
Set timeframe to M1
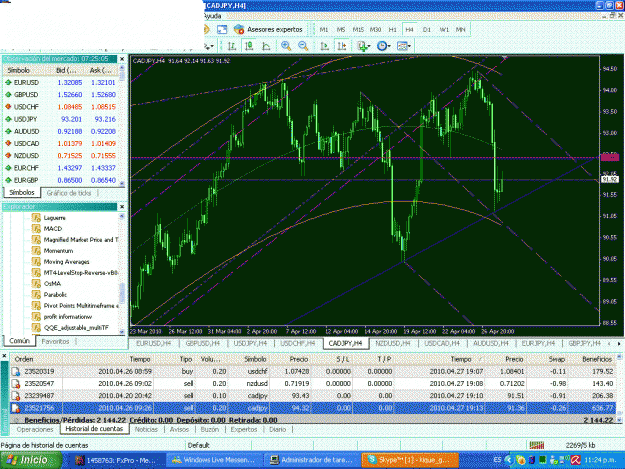pos(324,29)
